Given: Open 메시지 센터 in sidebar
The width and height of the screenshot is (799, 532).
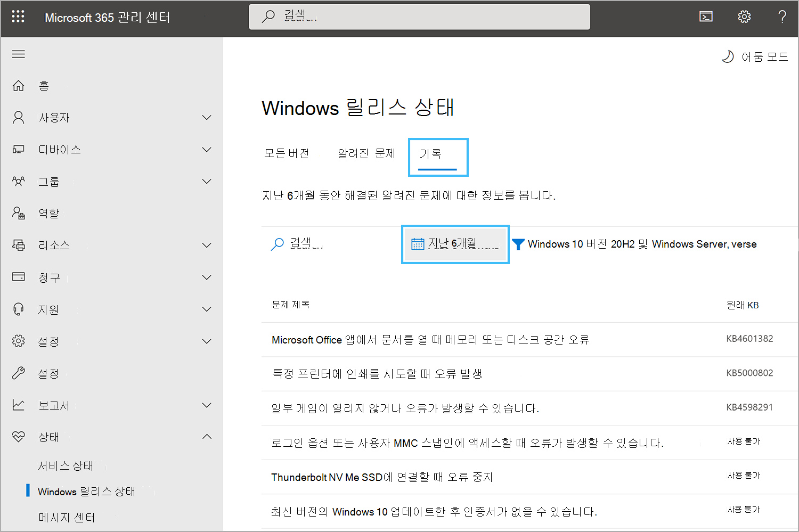Looking at the screenshot, I should (x=67, y=518).
